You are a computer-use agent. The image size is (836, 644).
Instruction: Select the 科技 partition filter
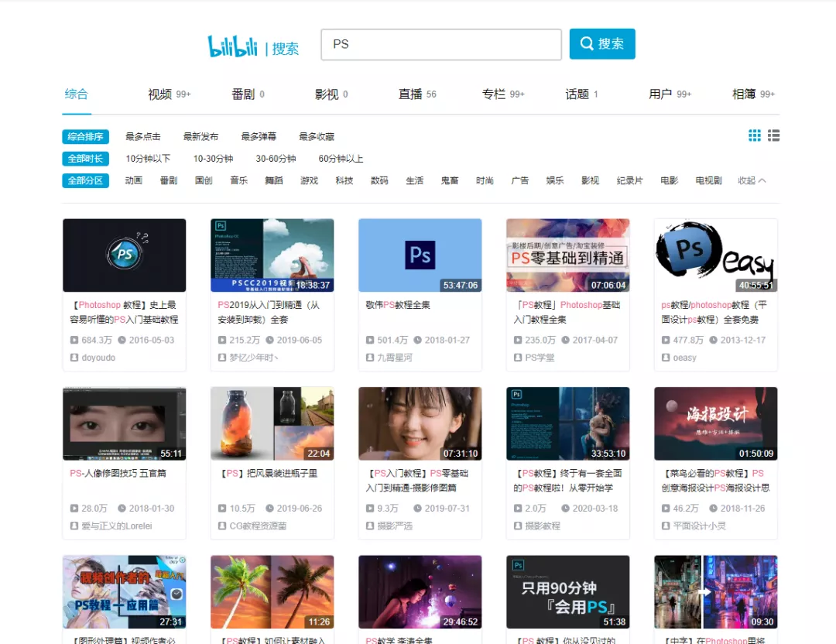pos(344,180)
